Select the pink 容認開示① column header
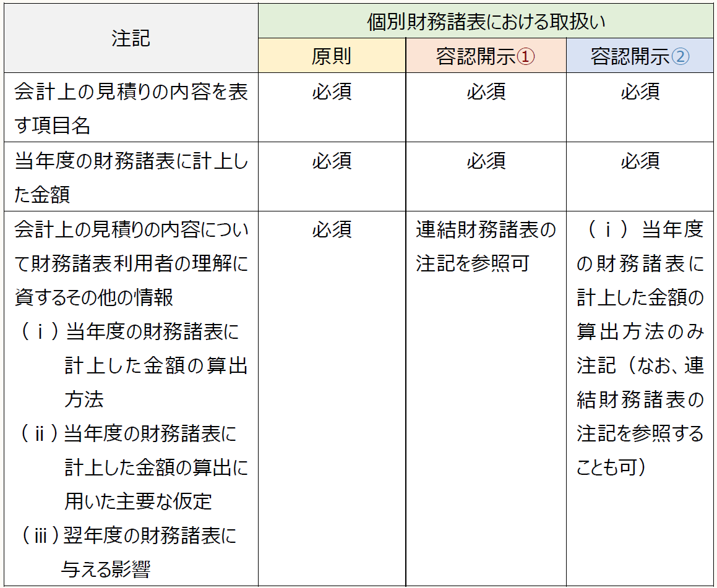This screenshot has width=717, height=588. point(485,56)
